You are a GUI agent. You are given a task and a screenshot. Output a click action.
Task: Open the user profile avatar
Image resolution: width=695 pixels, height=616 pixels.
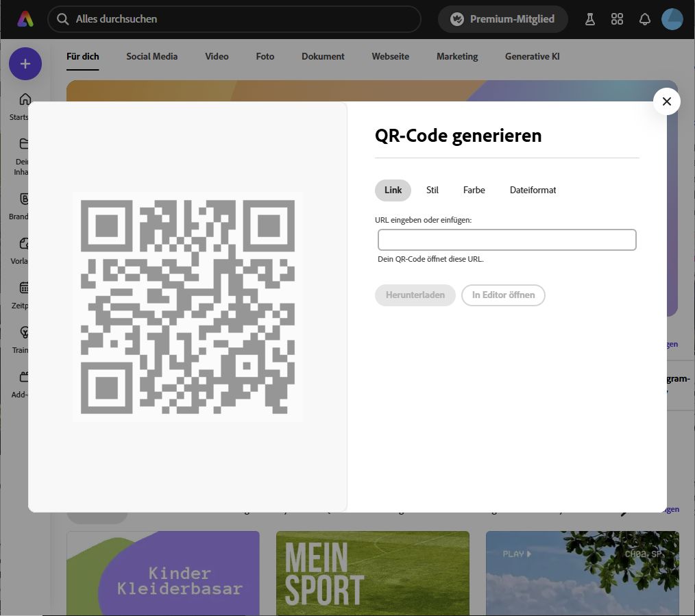(672, 19)
